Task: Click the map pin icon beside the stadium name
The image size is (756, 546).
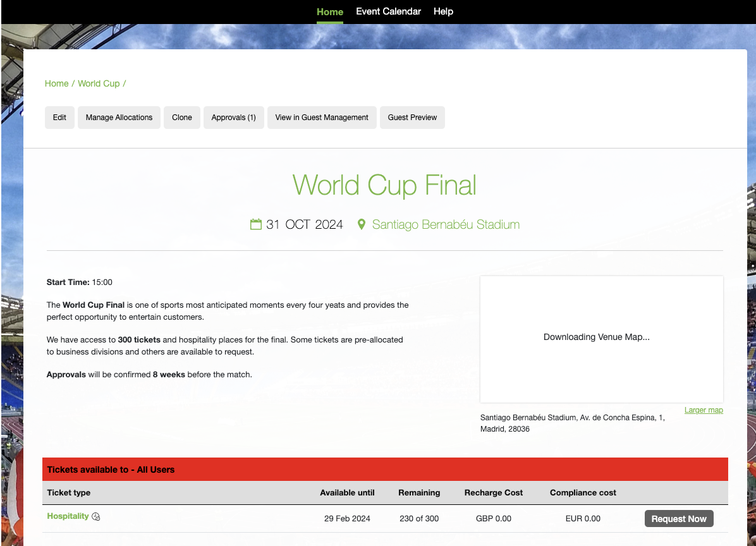Action: 361,224
